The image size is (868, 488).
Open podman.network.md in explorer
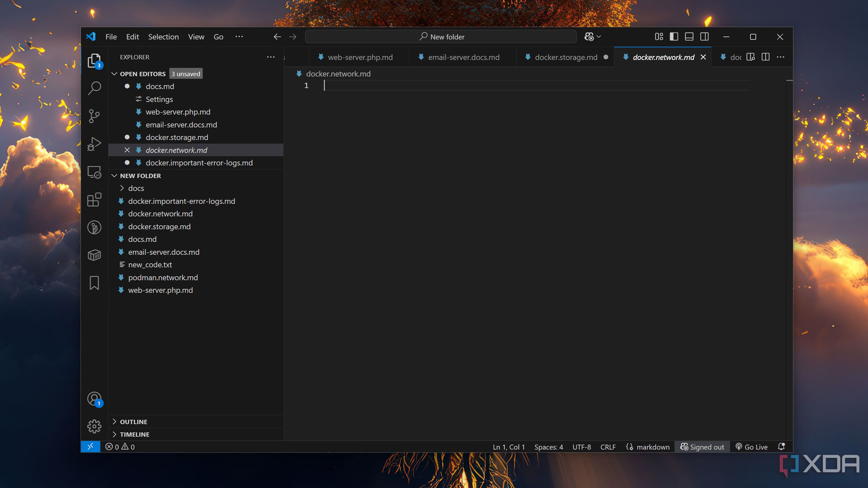point(163,277)
